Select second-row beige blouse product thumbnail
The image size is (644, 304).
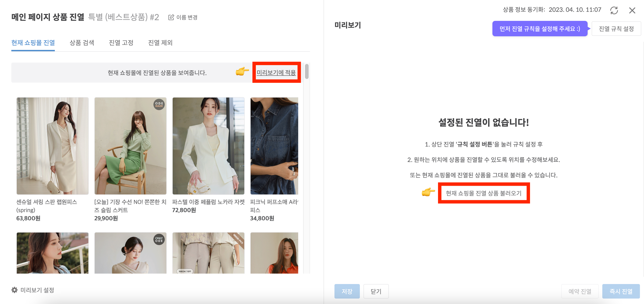tap(131, 253)
